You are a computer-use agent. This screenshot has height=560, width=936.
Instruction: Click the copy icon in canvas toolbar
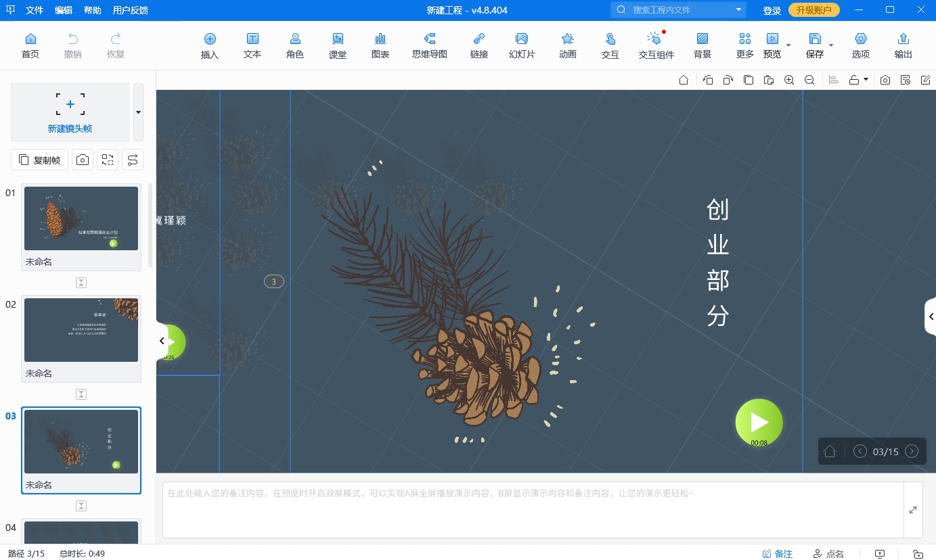pyautogui.click(x=749, y=80)
